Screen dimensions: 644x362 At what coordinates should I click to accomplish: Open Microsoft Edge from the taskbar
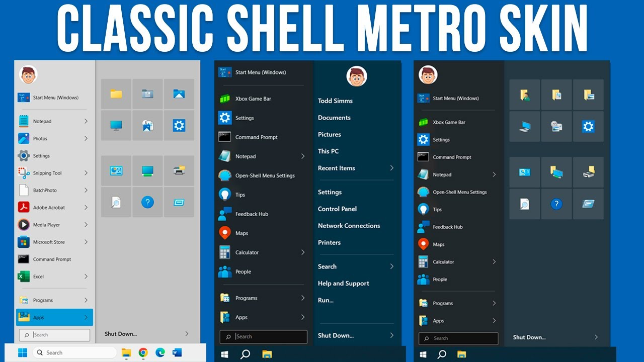pos(160,352)
